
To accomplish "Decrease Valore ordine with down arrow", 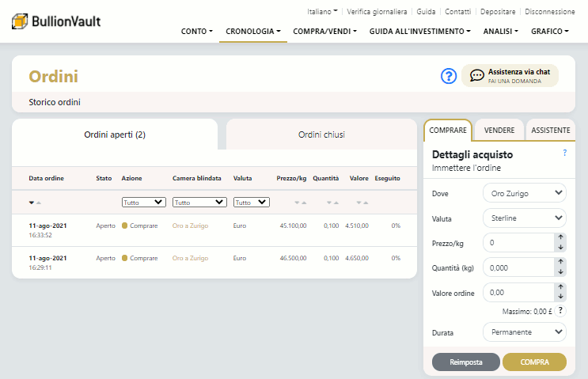I will [560, 297].
